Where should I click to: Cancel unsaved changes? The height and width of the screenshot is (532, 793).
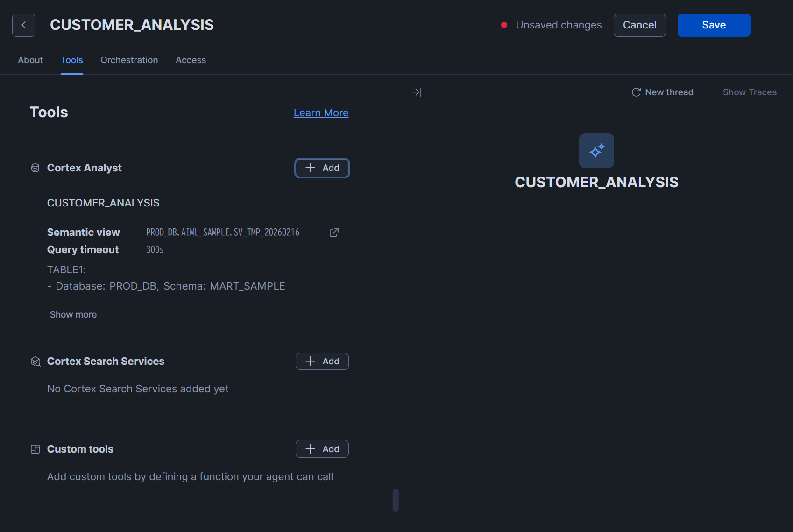[x=639, y=25]
